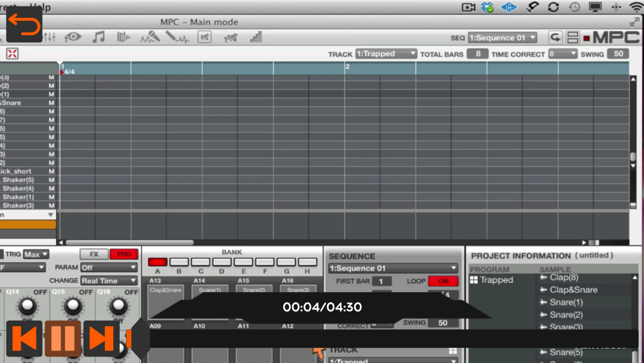Adjust the Q15 knob
644x363 pixels.
73,306
